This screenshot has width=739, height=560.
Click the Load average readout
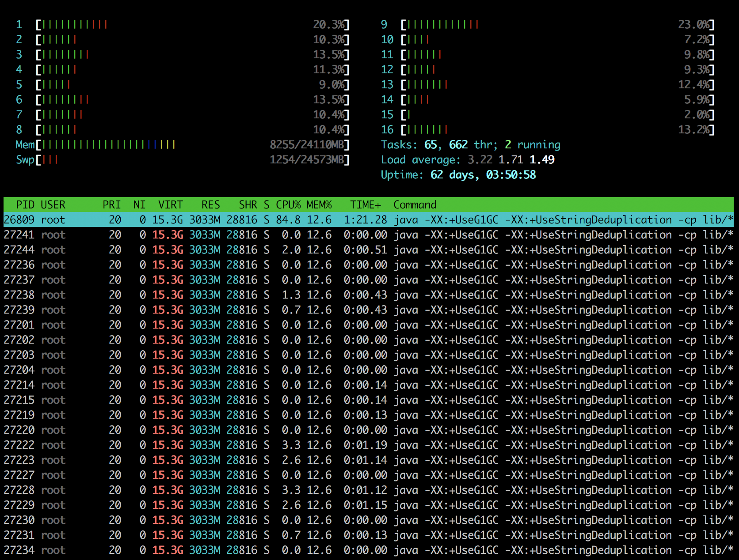467,160
